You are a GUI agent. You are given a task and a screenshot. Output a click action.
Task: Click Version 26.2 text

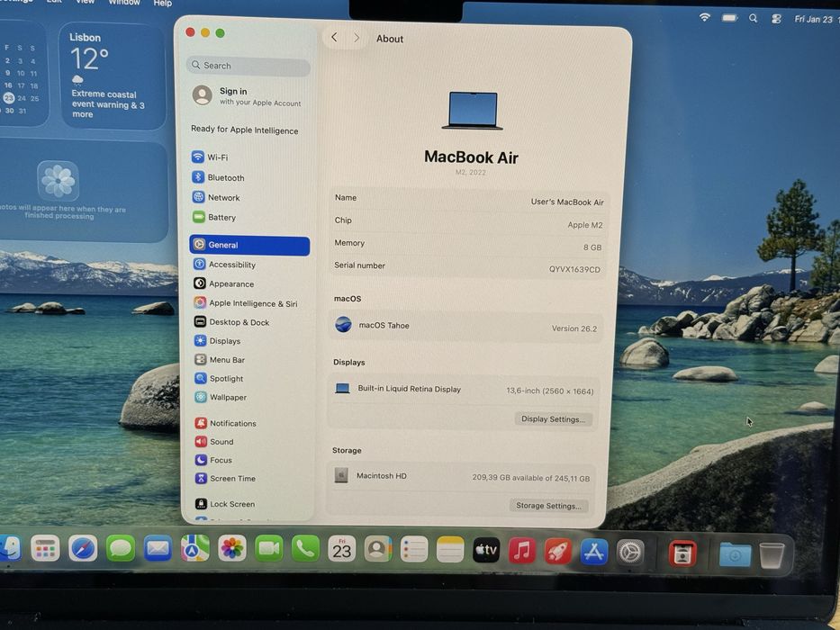[574, 328]
